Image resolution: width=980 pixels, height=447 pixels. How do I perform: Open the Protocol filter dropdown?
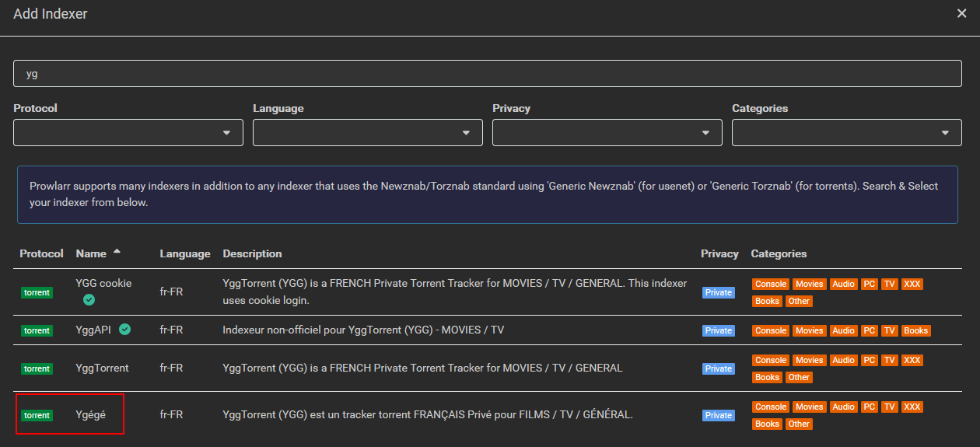click(128, 133)
